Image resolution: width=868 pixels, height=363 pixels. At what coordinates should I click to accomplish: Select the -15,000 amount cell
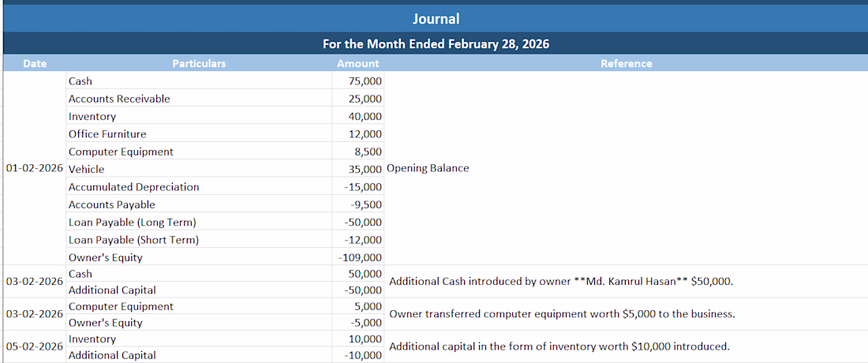click(357, 187)
